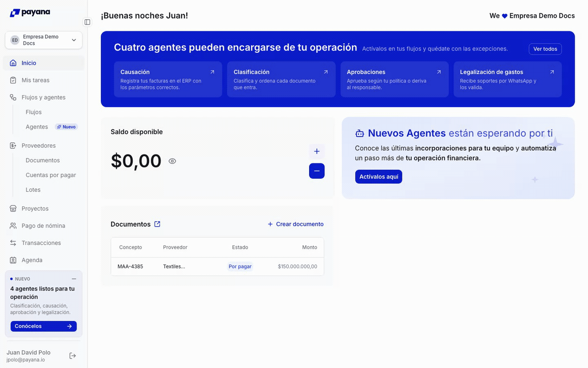
Task: Click the Mis tareas clipboard icon
Action: coord(13,80)
